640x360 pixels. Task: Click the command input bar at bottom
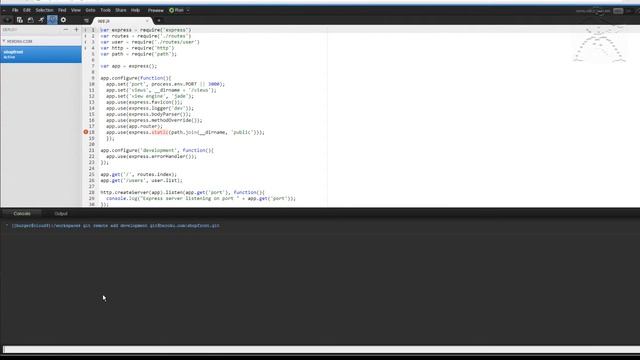[321, 349]
